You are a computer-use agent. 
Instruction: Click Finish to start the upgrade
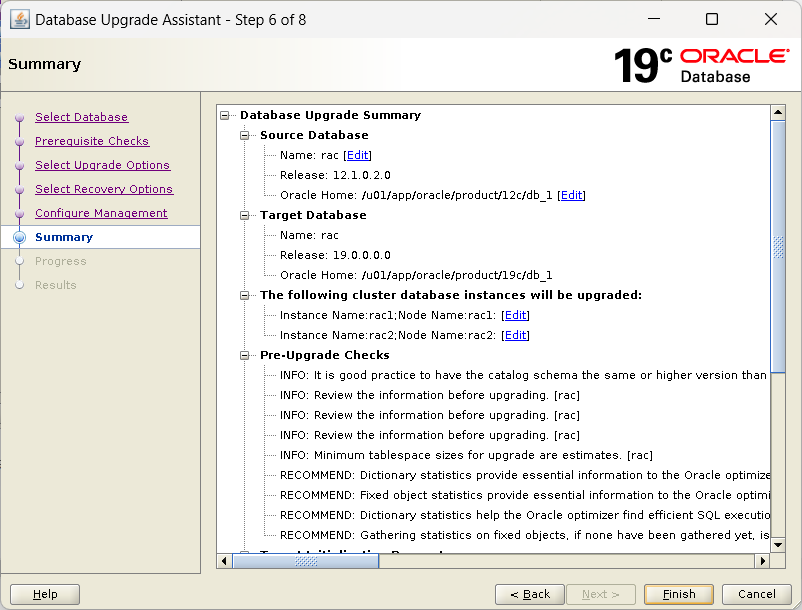point(679,594)
